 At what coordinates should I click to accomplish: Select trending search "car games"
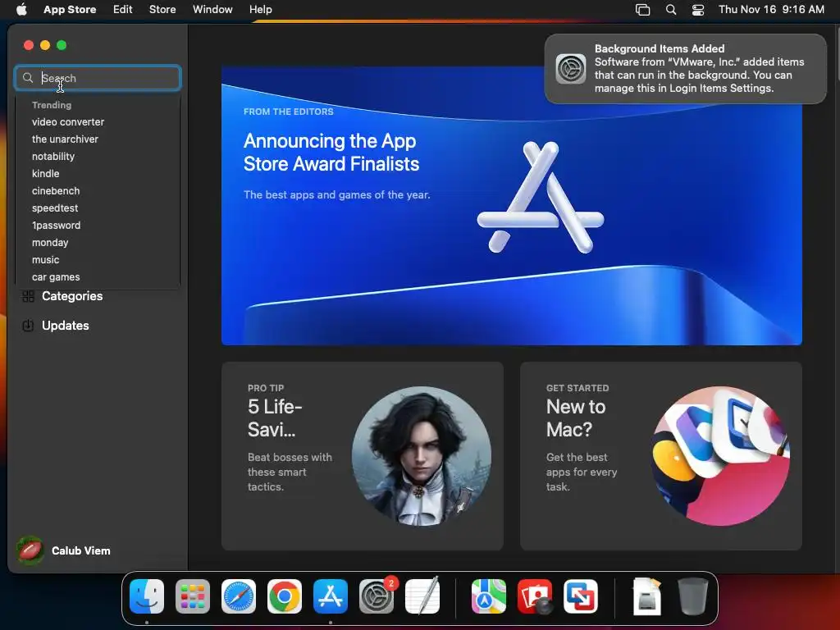pos(56,277)
